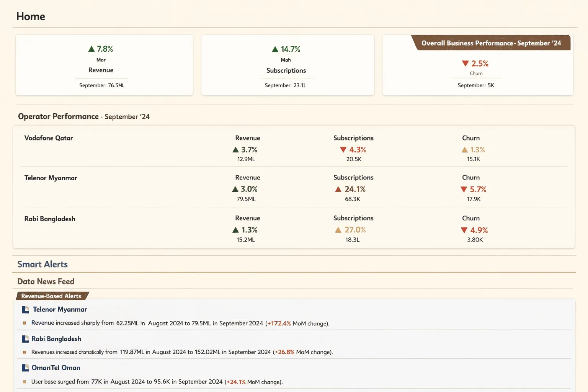Screen dimensions: 588x392
Task: Open the Telenor Myanmar alert details
Action: (59, 309)
